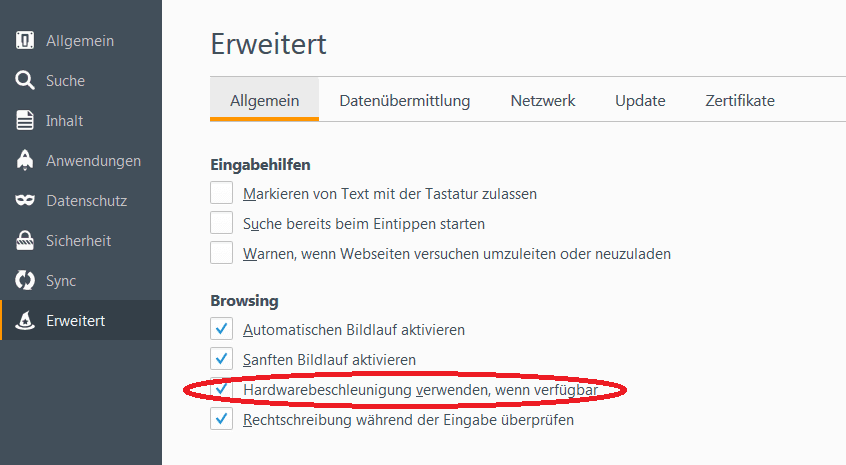The width and height of the screenshot is (846, 465).
Task: Open the Update tab
Action: click(x=640, y=100)
